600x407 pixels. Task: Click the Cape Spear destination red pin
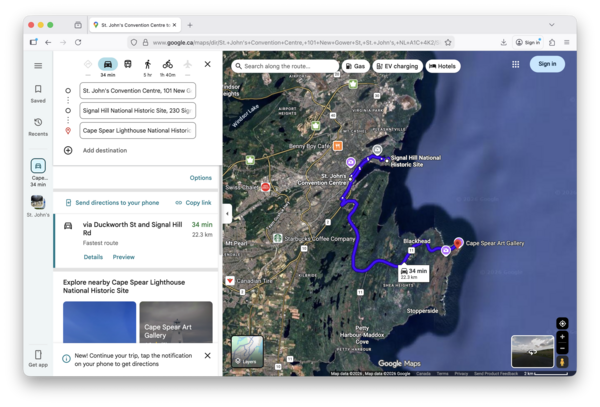click(x=458, y=243)
